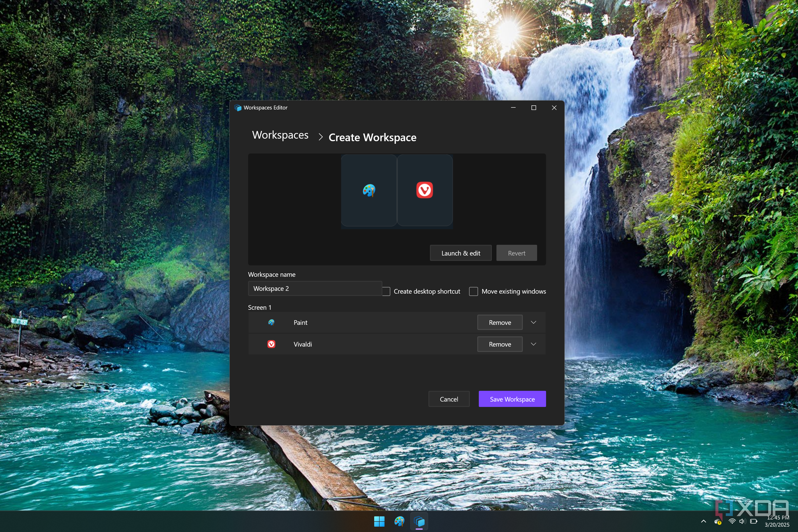This screenshot has height=532, width=798.
Task: Click the Paint icon in the layout preview
Action: (x=369, y=190)
